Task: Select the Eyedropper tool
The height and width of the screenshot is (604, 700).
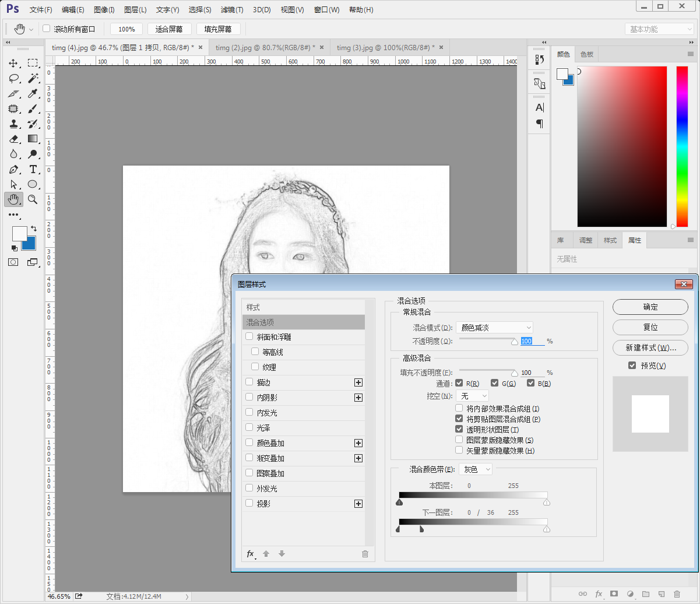Action: tap(33, 93)
